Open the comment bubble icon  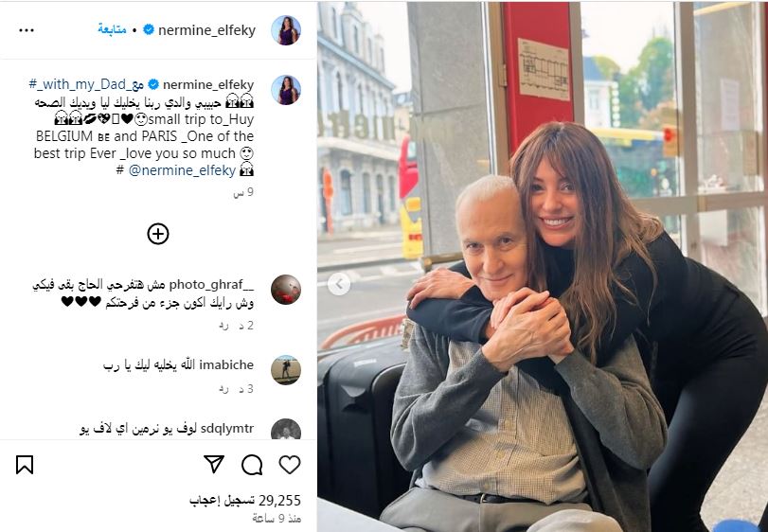coord(252,465)
